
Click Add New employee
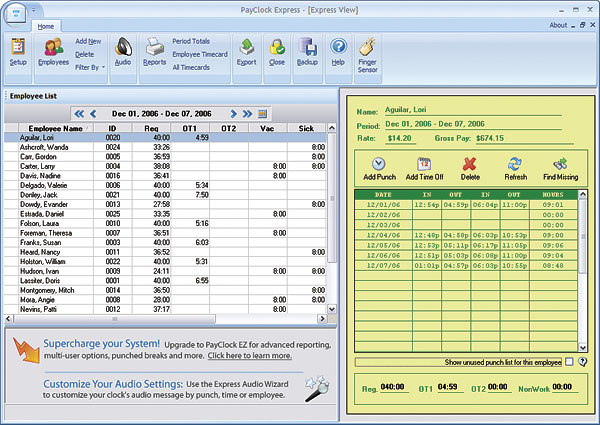pos(88,41)
